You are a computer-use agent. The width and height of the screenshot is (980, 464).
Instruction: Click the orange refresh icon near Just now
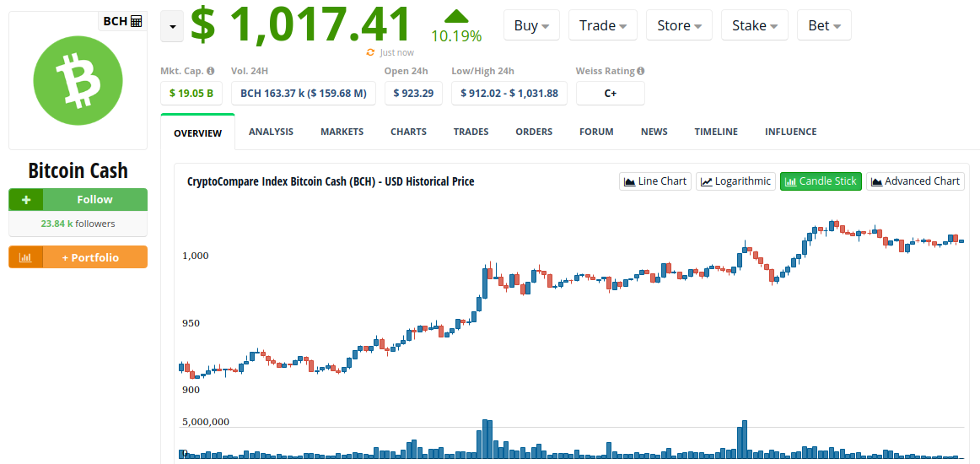370,52
